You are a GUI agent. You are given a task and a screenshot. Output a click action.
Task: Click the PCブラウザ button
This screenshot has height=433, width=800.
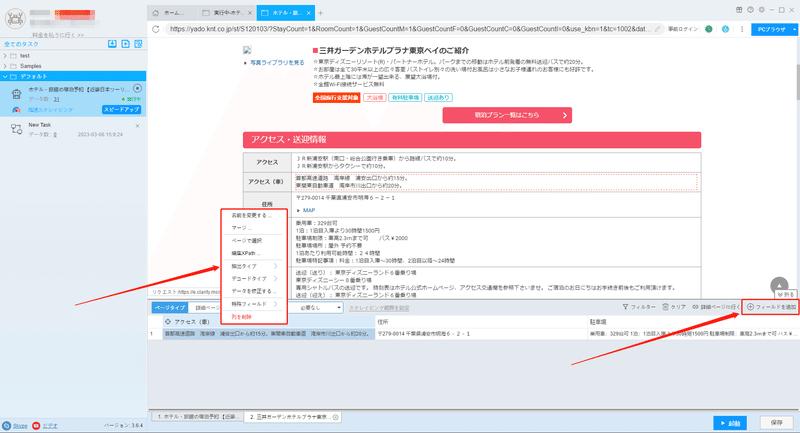pos(771,30)
